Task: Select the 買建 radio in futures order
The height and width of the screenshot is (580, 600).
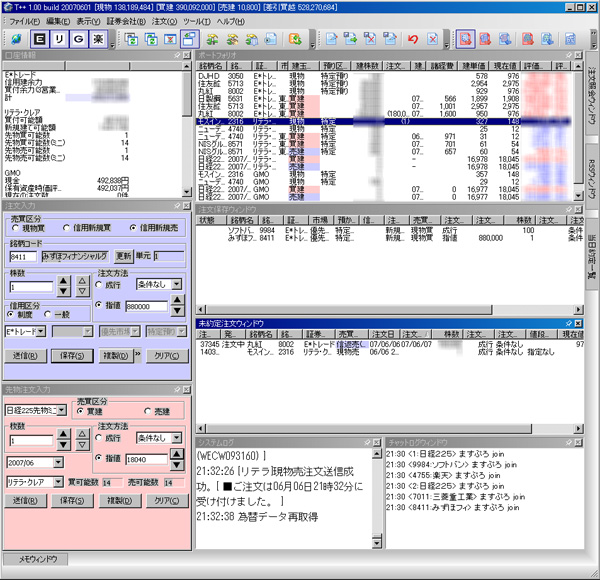Action: (80, 411)
